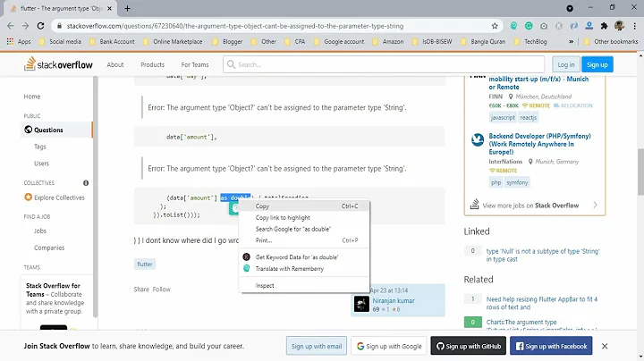This screenshot has height=361, width=644.
Task: Open the Products menu
Action: [152, 64]
